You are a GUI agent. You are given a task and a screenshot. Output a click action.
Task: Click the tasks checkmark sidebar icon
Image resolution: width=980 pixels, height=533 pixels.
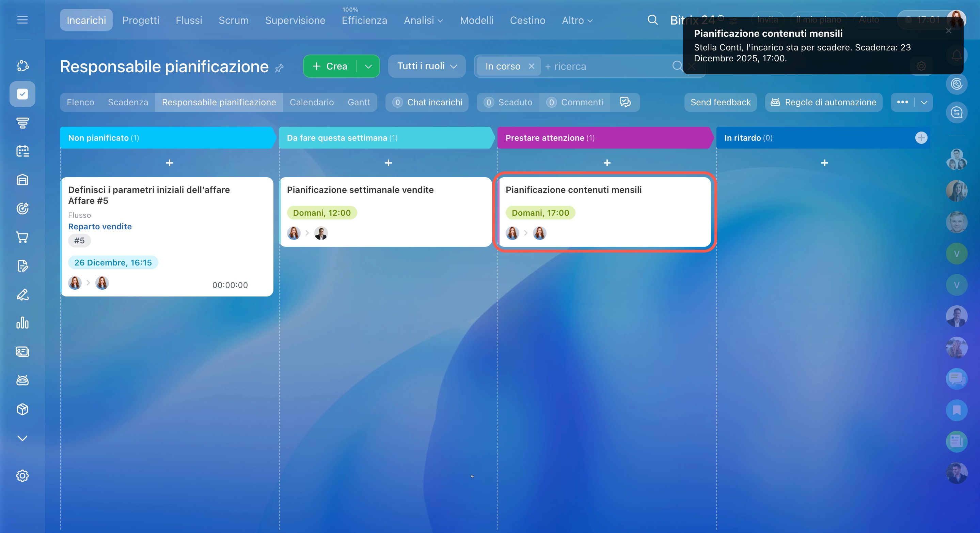22,94
